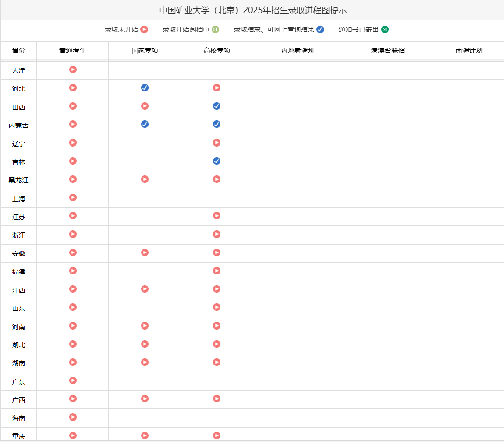This screenshot has height=442, width=504.
Task: Click 内蒙古 国家专项 blue checkmark icon
Action: coord(145,124)
